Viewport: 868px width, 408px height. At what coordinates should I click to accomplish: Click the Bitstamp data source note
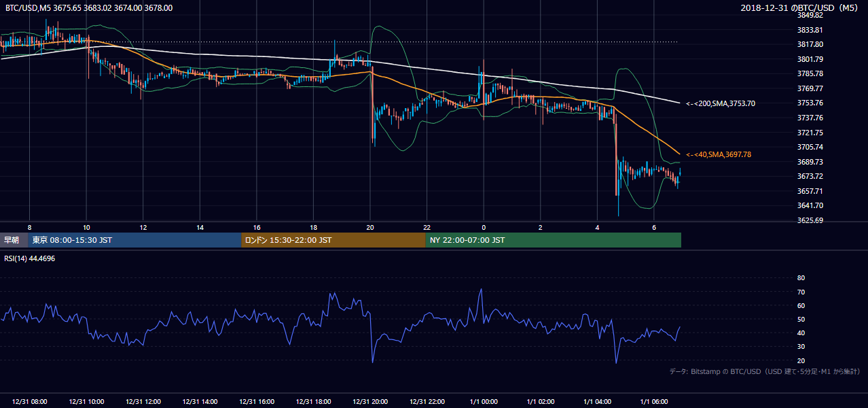point(765,371)
